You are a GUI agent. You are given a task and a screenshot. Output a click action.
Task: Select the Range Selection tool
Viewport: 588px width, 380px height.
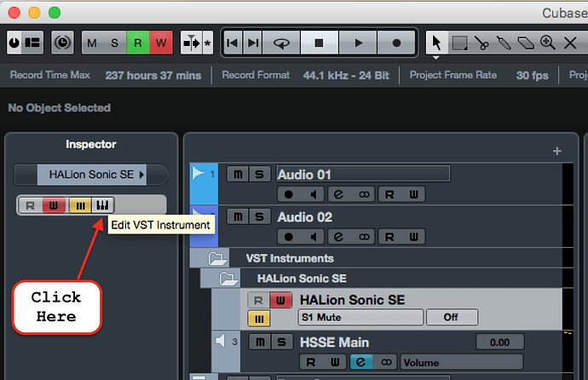[x=459, y=43]
